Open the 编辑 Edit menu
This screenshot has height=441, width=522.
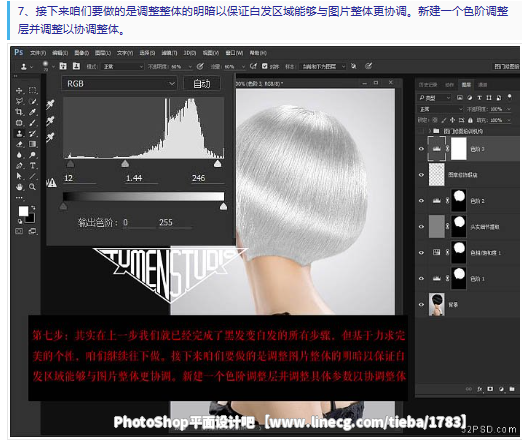coord(60,53)
